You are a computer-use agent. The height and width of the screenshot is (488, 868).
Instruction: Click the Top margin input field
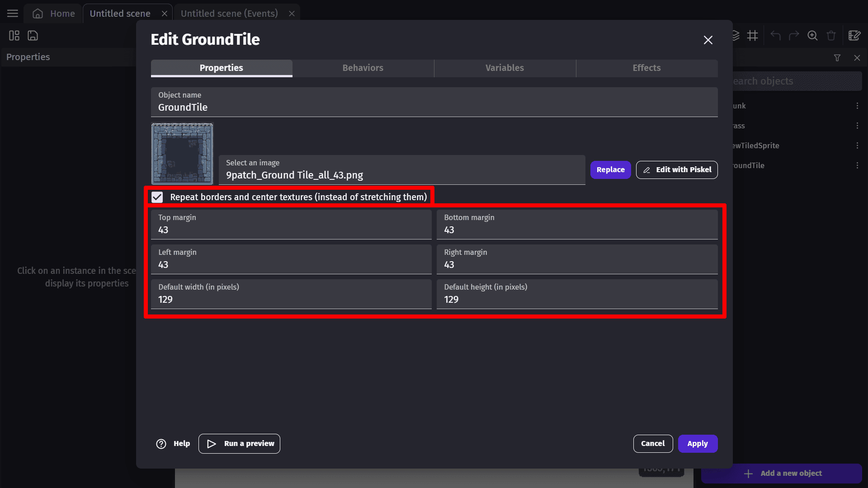click(291, 230)
